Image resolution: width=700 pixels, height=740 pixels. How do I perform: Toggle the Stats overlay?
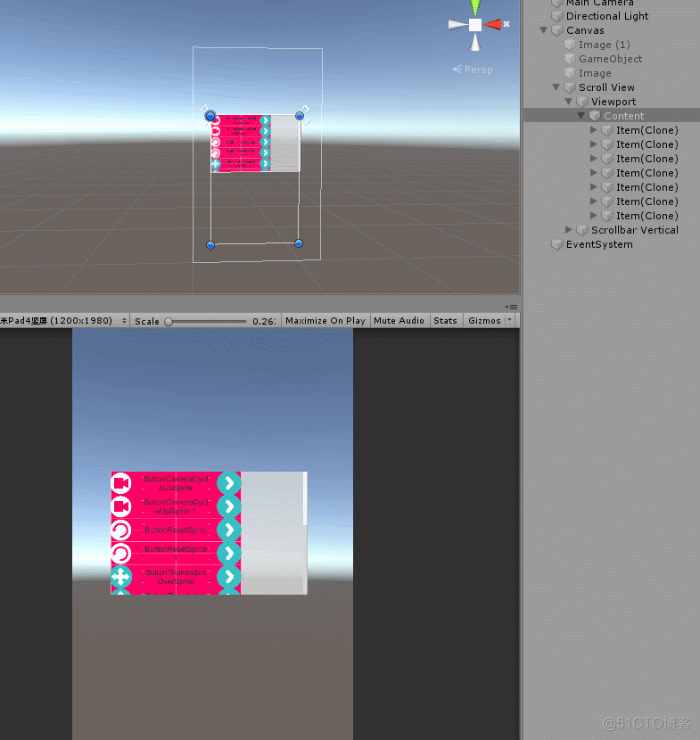click(x=445, y=320)
